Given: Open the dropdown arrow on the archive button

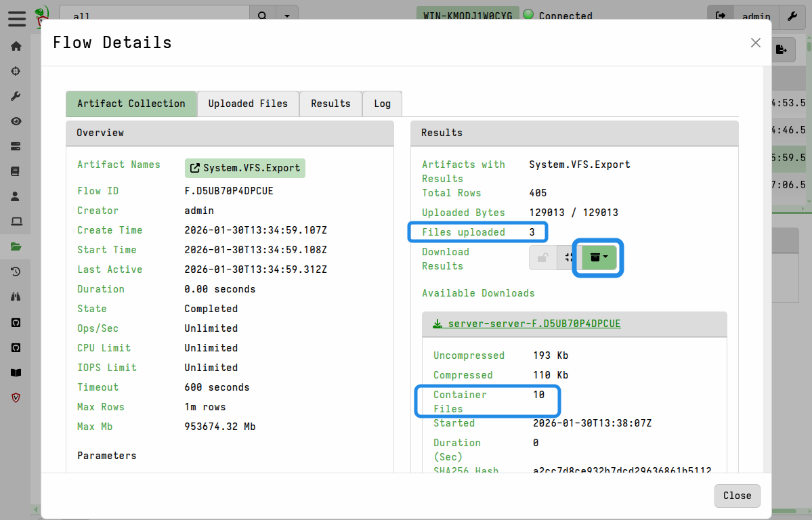Looking at the screenshot, I should pyautogui.click(x=607, y=257).
